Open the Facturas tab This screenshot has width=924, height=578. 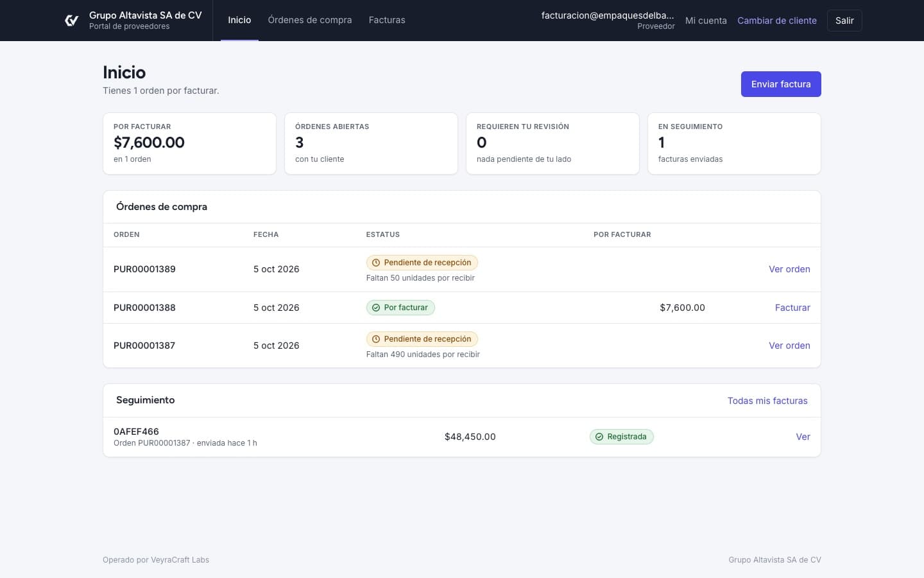pos(387,21)
